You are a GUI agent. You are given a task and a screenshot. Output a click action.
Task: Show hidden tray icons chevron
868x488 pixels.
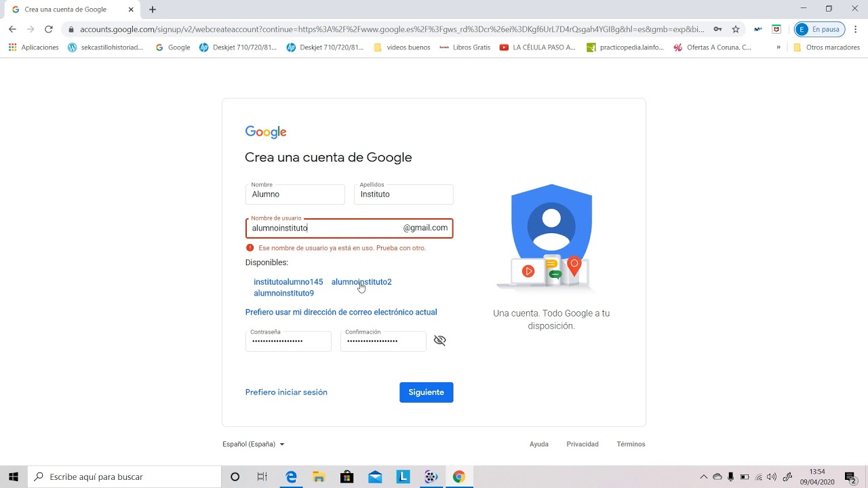[x=703, y=477]
